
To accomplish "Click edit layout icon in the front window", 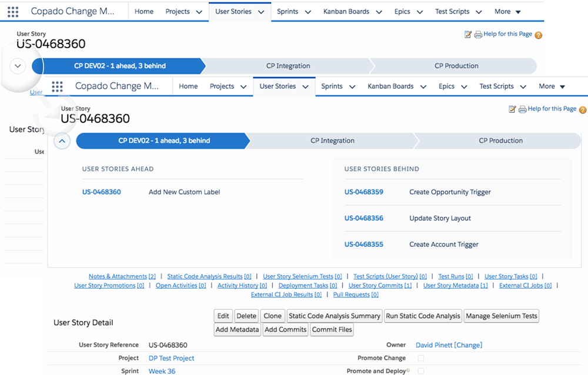I will tap(512, 109).
